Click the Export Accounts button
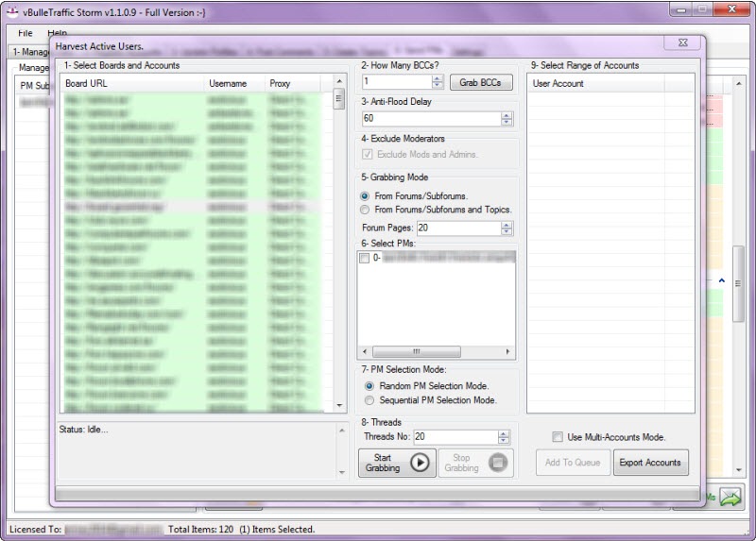Image resolution: width=756 pixels, height=541 pixels. point(650,463)
